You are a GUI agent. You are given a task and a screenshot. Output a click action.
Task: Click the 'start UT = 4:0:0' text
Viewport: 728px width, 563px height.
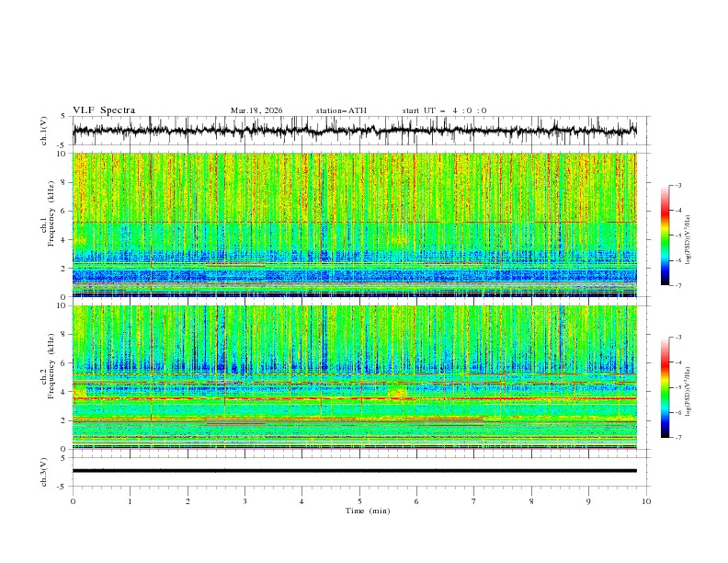[444, 110]
